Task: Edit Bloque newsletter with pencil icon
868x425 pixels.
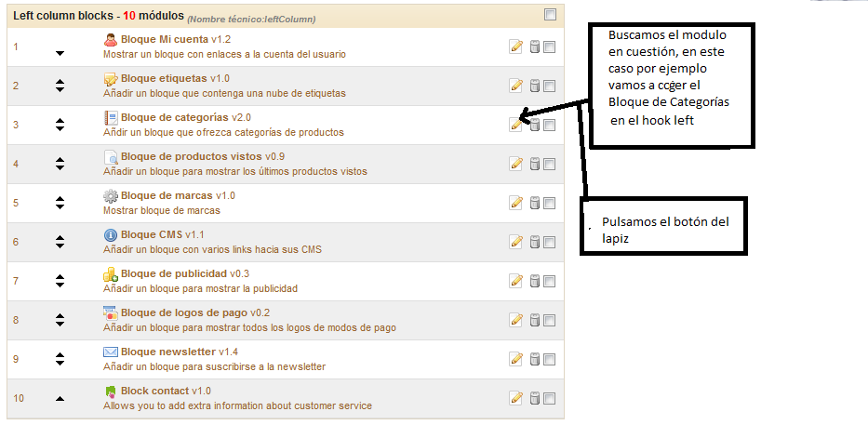Action: tap(515, 359)
